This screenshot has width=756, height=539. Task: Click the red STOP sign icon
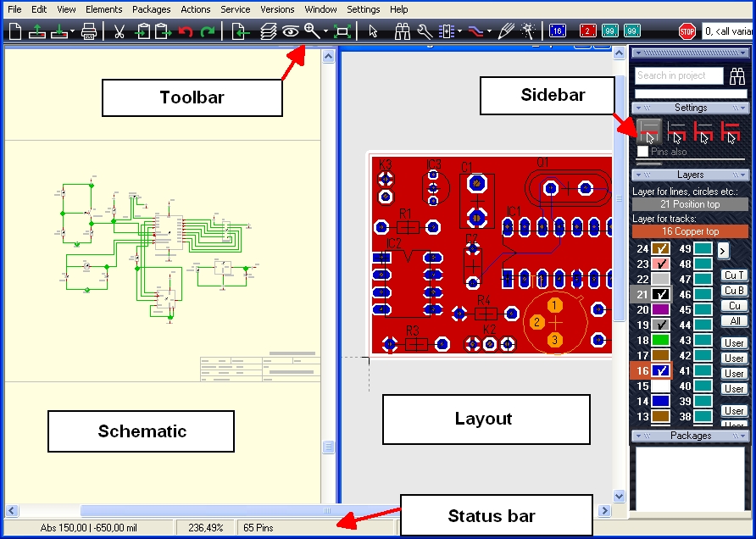click(x=687, y=32)
